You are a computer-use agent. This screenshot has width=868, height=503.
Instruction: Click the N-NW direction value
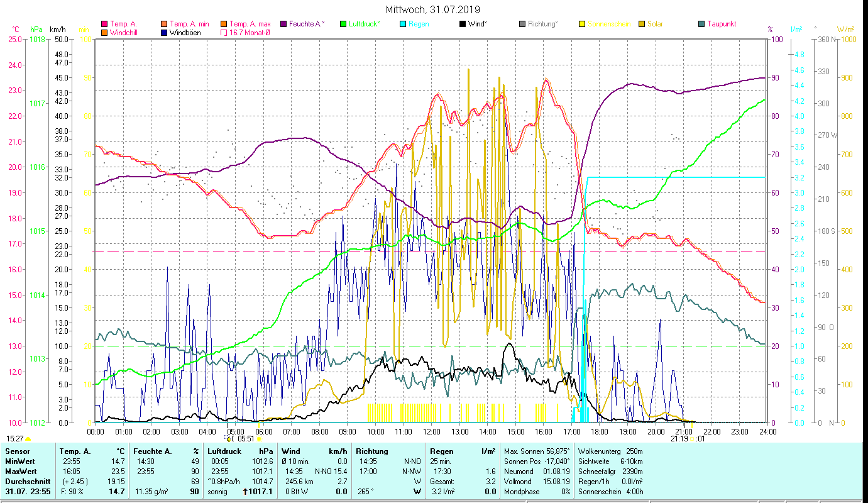pyautogui.click(x=412, y=471)
